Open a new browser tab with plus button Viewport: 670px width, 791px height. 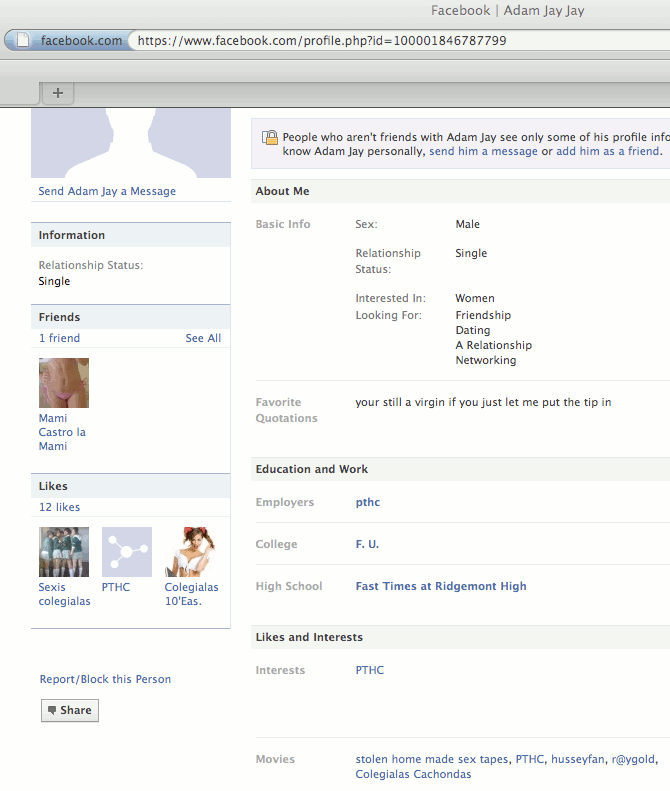coord(58,93)
